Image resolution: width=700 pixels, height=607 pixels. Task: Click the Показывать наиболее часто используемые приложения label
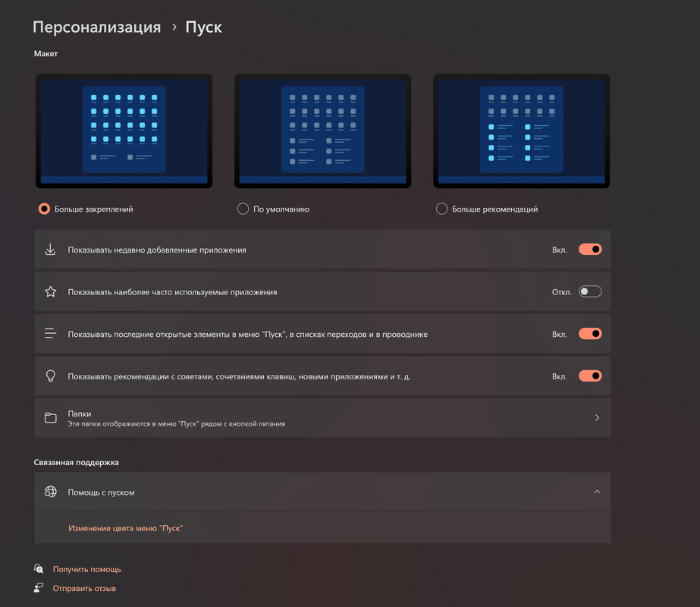[x=172, y=292]
